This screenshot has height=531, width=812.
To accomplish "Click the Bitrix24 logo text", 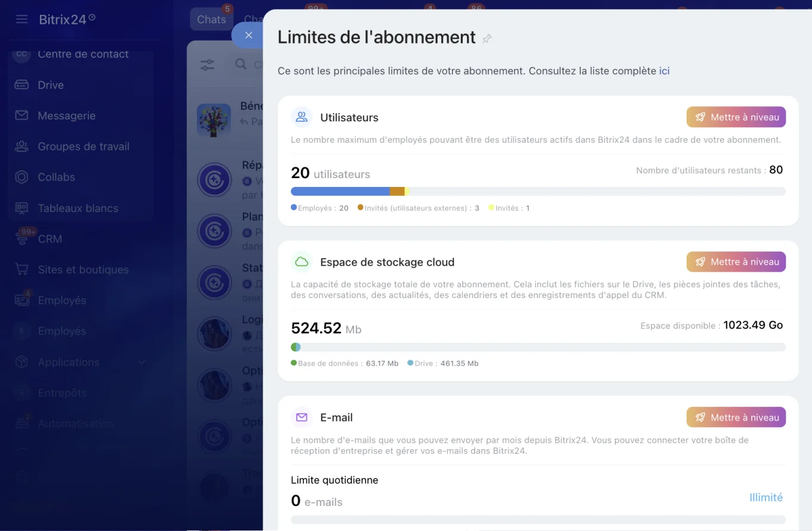I will coord(67,19).
